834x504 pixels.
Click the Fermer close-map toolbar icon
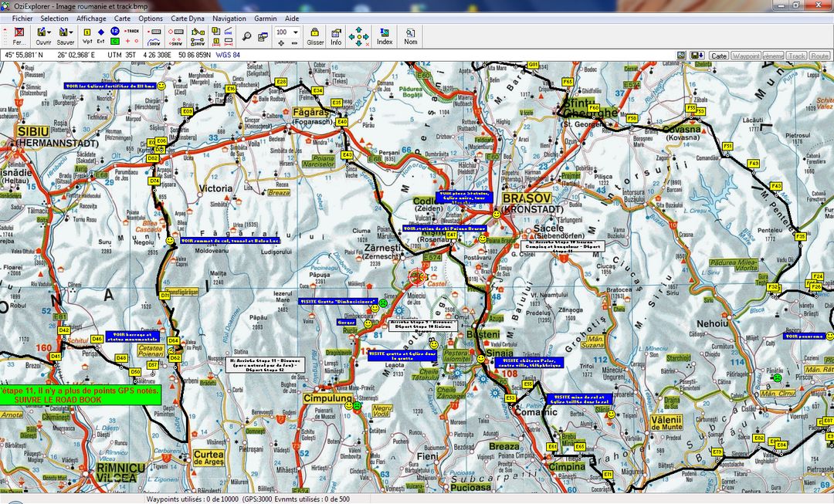(19, 36)
